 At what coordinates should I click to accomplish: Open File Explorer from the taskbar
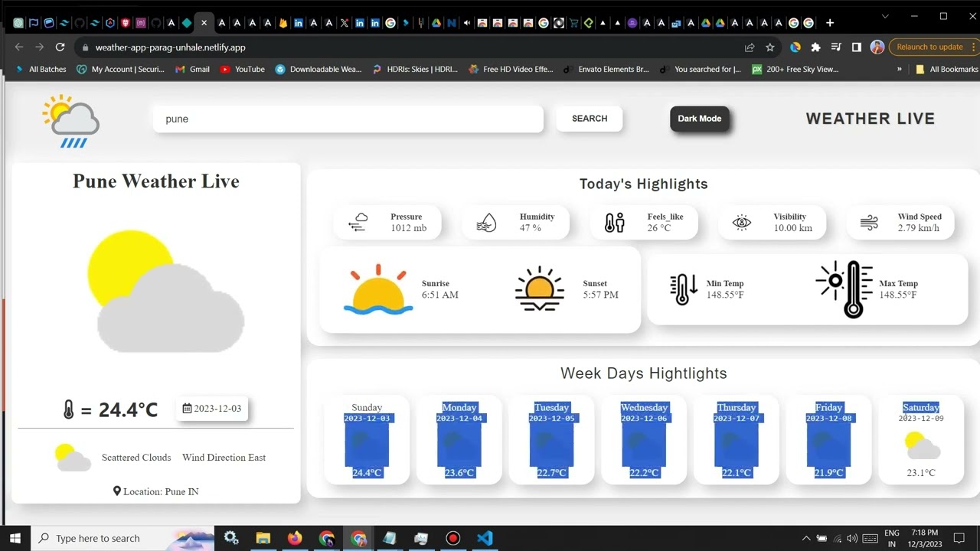point(263,538)
